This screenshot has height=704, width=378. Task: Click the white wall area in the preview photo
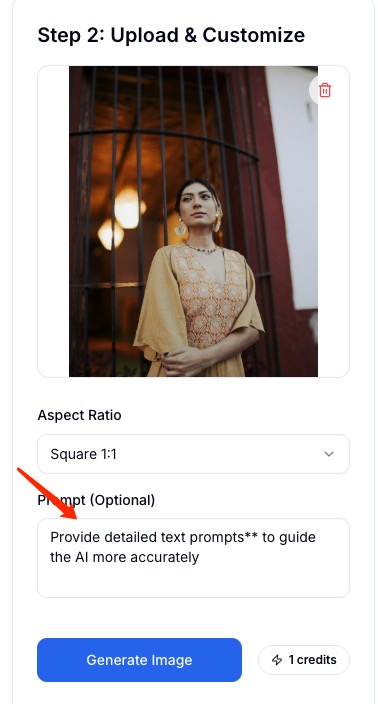(292, 180)
